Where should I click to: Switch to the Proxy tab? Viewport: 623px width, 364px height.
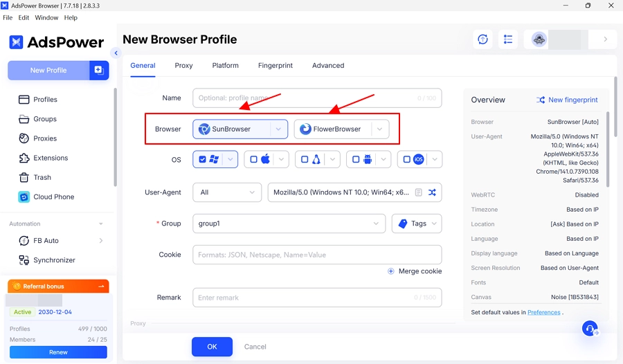183,66
